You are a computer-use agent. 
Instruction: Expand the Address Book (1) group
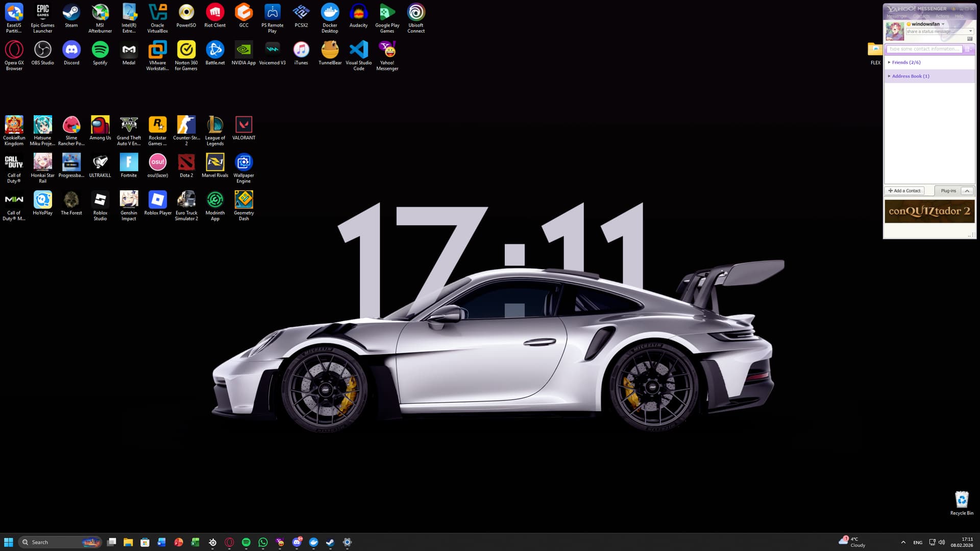coord(910,76)
